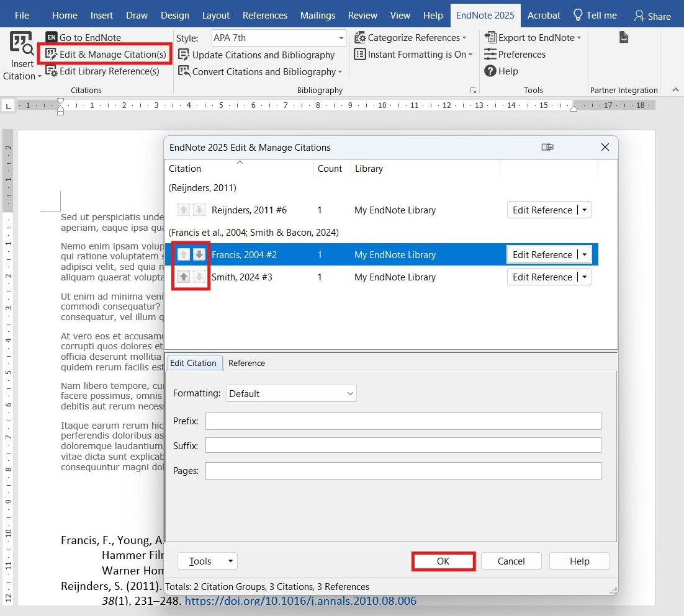Click the Partner Integration document icon
The image size is (684, 616).
click(624, 37)
